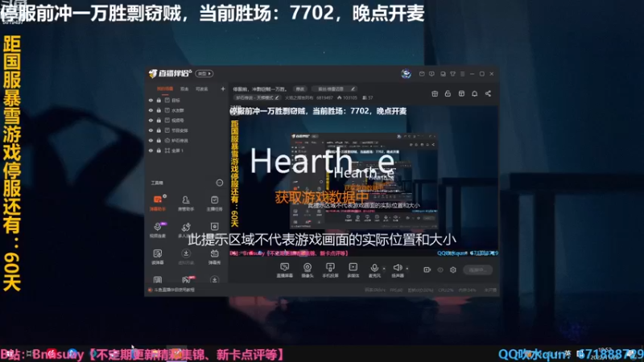Open the 房管助手 tool
The height and width of the screenshot is (362, 644).
click(x=186, y=203)
